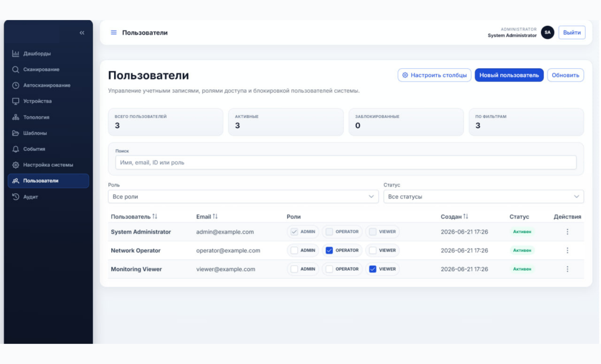Open the Статус dropdown showing Все статусы
The width and height of the screenshot is (601, 364).
tap(484, 196)
